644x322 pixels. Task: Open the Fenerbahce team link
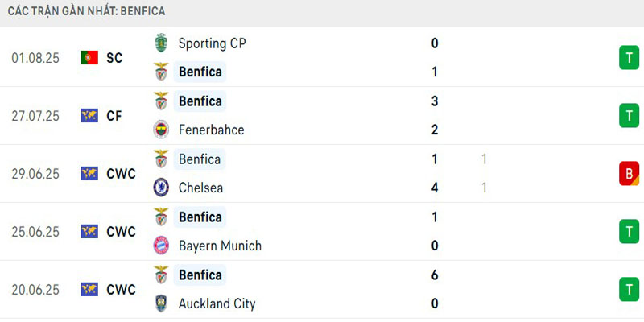(x=211, y=130)
